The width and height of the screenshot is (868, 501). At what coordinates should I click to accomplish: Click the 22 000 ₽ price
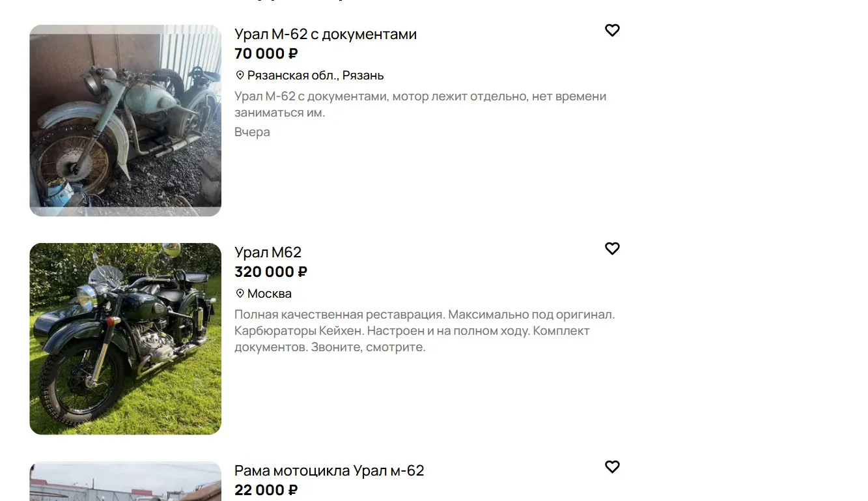(266, 490)
